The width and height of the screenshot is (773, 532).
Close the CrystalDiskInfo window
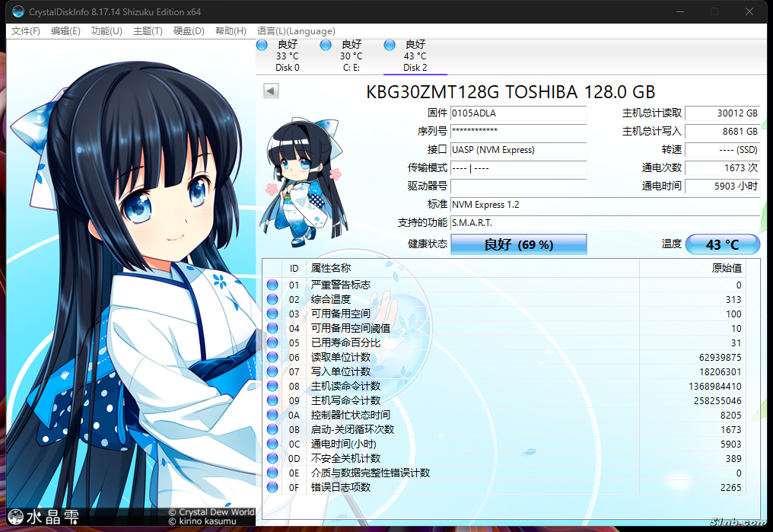749,11
